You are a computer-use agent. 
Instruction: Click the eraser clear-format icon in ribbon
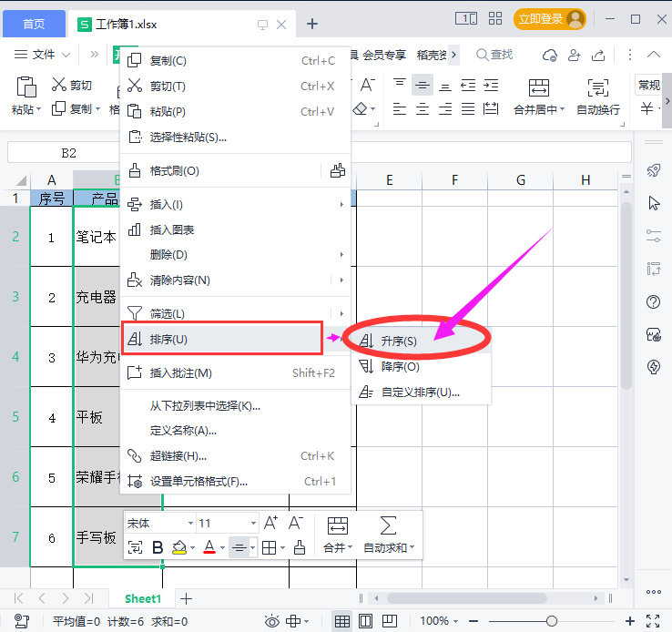(360, 109)
